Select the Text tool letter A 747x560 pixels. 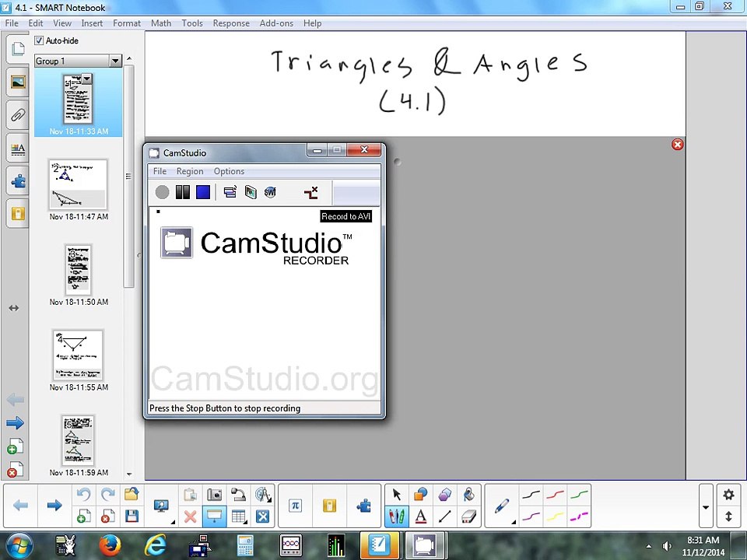click(420, 516)
